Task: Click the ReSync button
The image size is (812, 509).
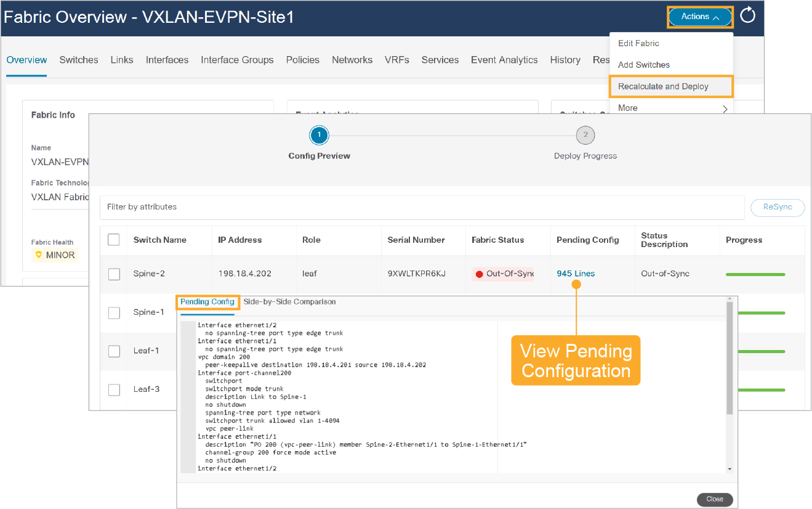Action: tap(778, 207)
